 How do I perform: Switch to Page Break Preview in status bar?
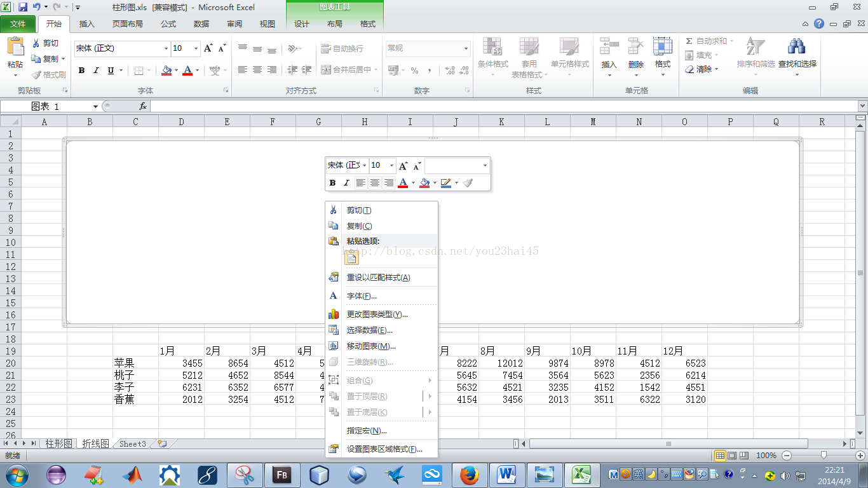pyautogui.click(x=744, y=456)
